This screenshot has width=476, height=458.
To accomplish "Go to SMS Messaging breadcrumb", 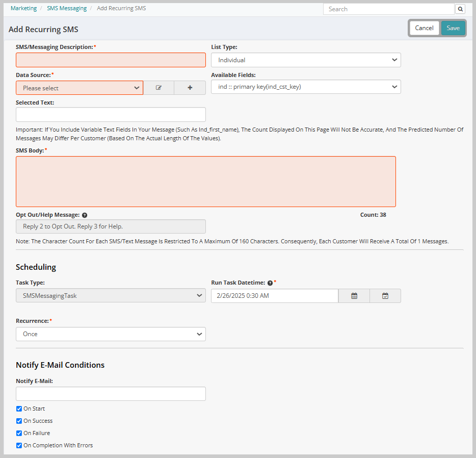I will (67, 8).
